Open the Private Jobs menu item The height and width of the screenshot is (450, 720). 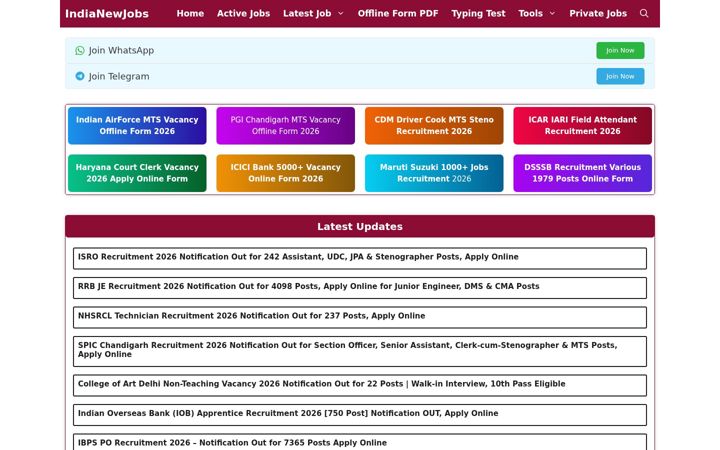pyautogui.click(x=598, y=13)
